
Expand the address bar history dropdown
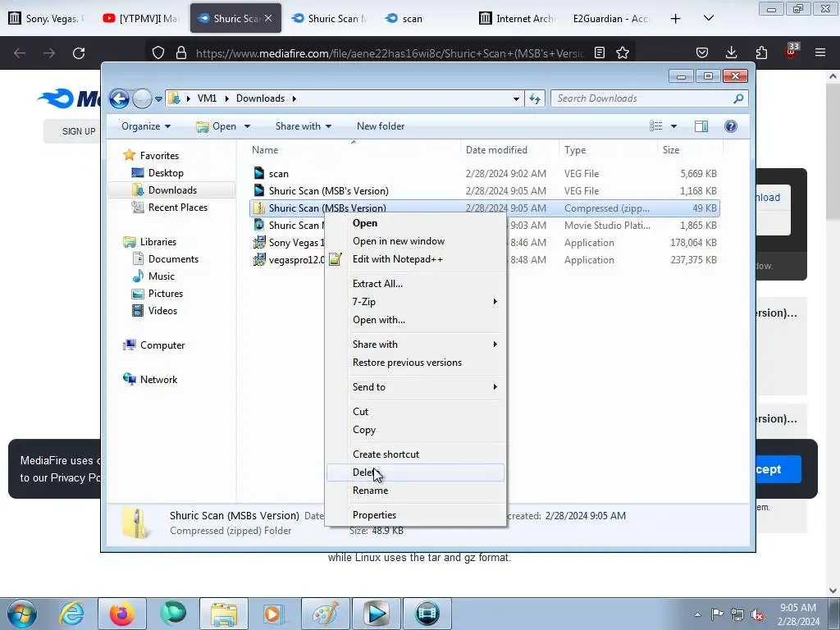(x=516, y=98)
